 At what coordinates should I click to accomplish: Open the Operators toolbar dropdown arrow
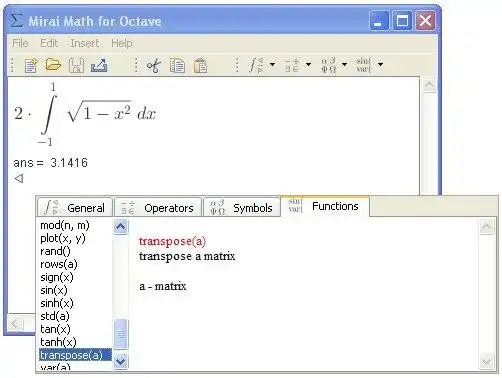pyautogui.click(x=308, y=64)
